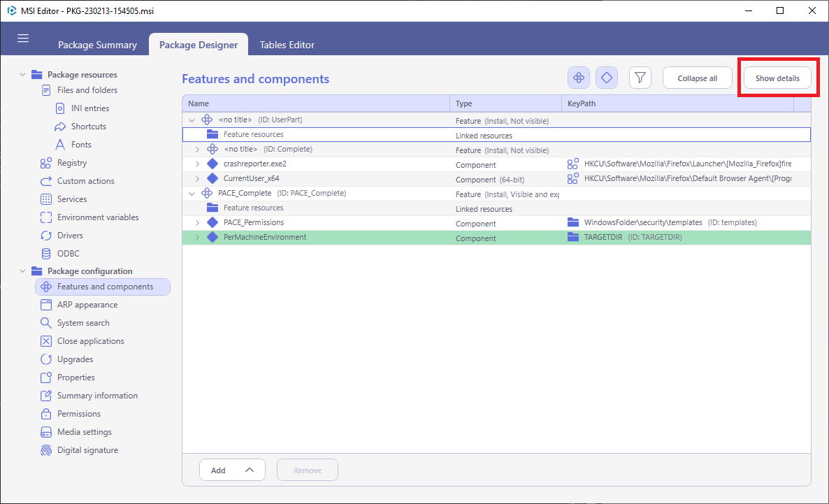Switch to the Package Designer tab
The image size is (829, 504).
[x=199, y=45]
